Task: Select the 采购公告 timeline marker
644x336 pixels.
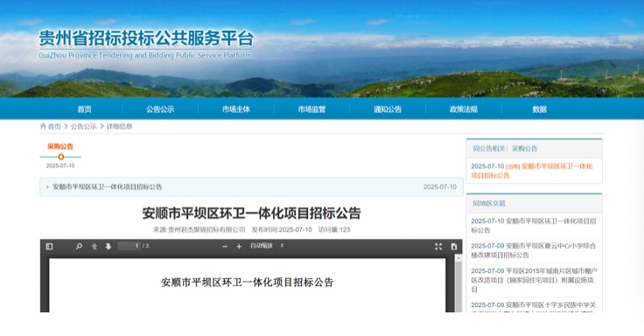Action: (x=60, y=157)
